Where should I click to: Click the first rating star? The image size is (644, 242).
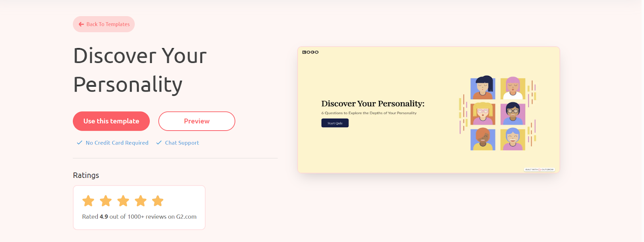point(88,201)
